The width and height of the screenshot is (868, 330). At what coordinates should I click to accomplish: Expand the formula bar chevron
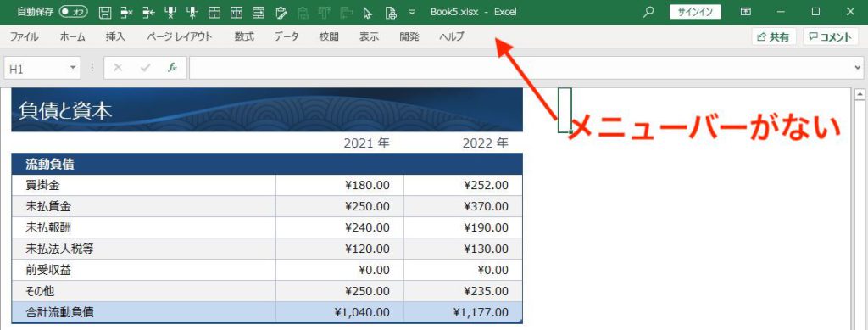point(858,68)
